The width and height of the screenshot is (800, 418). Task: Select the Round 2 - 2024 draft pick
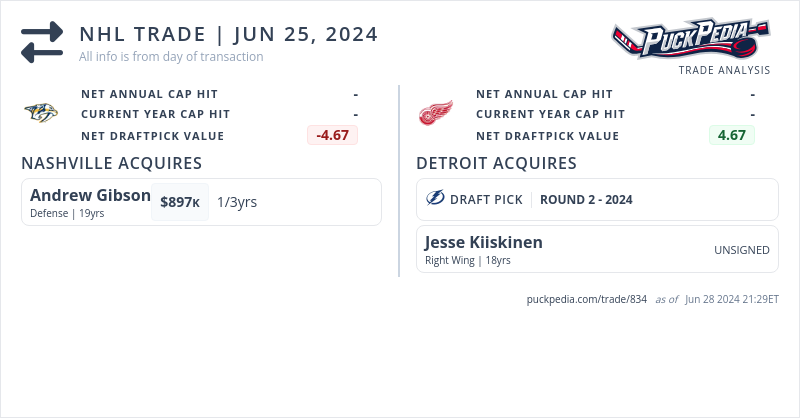coord(586,200)
